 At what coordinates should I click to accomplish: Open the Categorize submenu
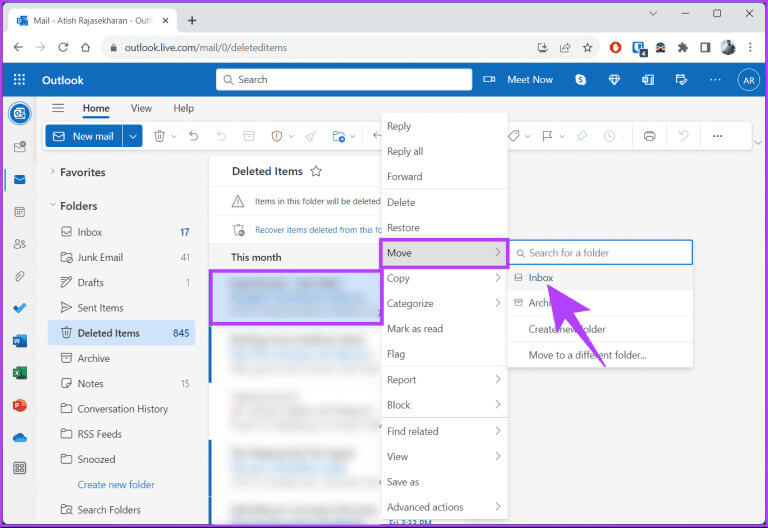click(x=444, y=303)
